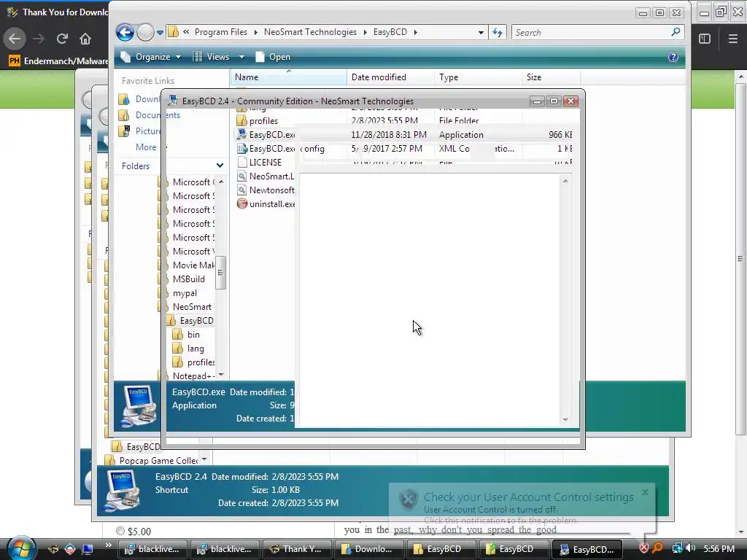Select MSBuild folder in the tree
This screenshot has width=747, height=560.
(x=189, y=279)
